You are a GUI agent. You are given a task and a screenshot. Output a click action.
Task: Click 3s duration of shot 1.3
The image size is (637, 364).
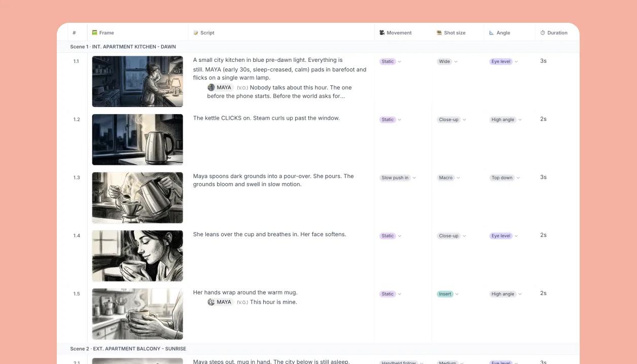click(x=543, y=177)
